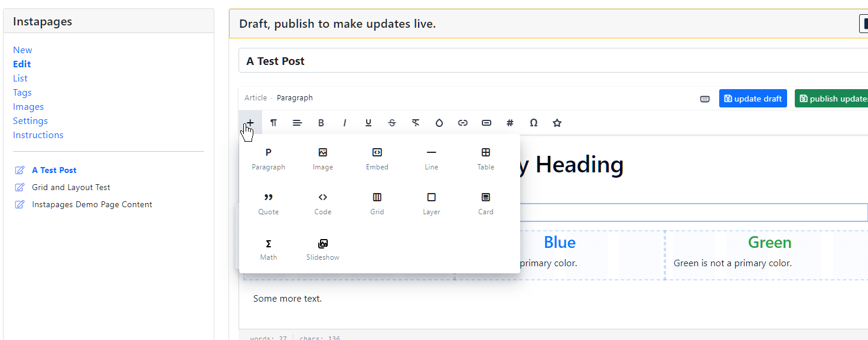Toggle strikethrough text formatting
The image size is (868, 340).
(x=392, y=123)
